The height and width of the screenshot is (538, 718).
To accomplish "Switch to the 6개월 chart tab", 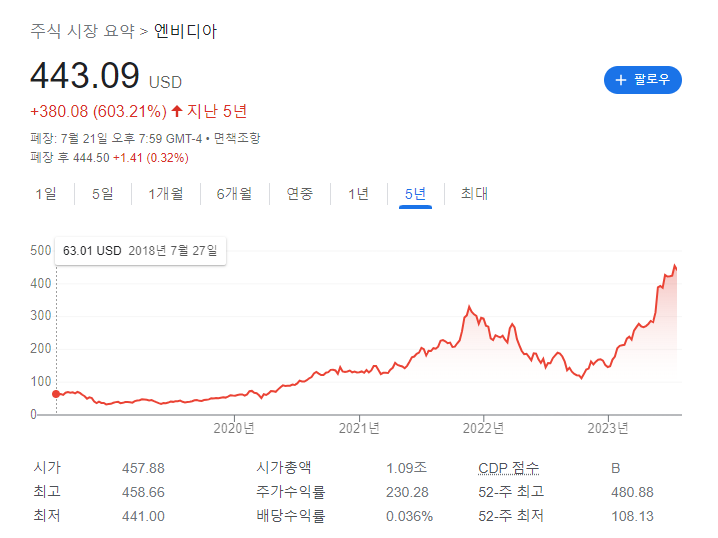I will [x=234, y=194].
